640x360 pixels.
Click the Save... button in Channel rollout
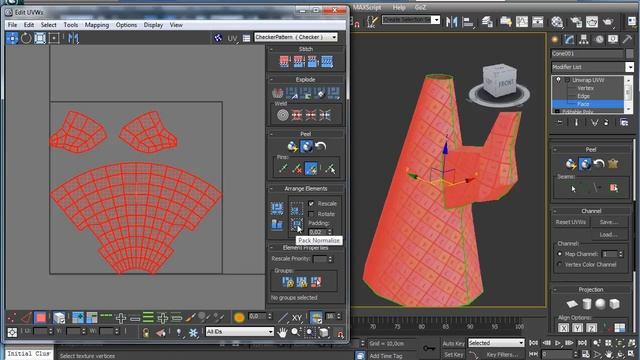tap(608, 222)
